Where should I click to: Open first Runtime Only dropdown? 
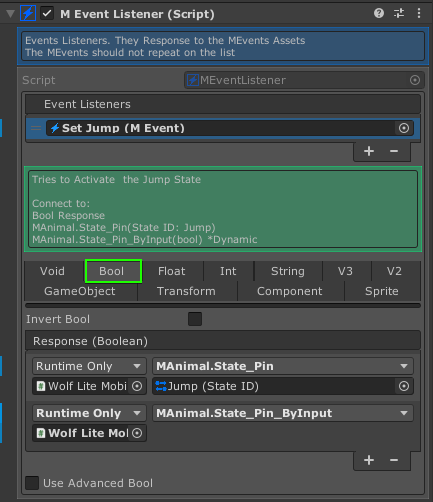pyautogui.click(x=89, y=366)
